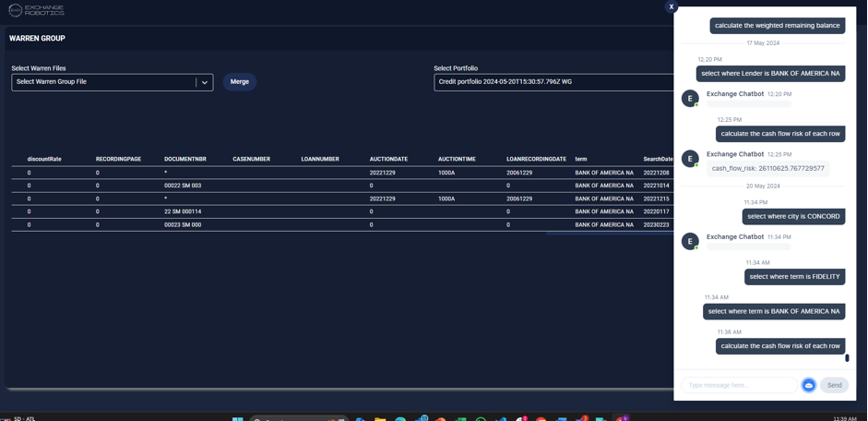Expand the Select Warren Group File dropdown arrow
Image resolution: width=868 pixels, height=421 pixels.
(205, 82)
